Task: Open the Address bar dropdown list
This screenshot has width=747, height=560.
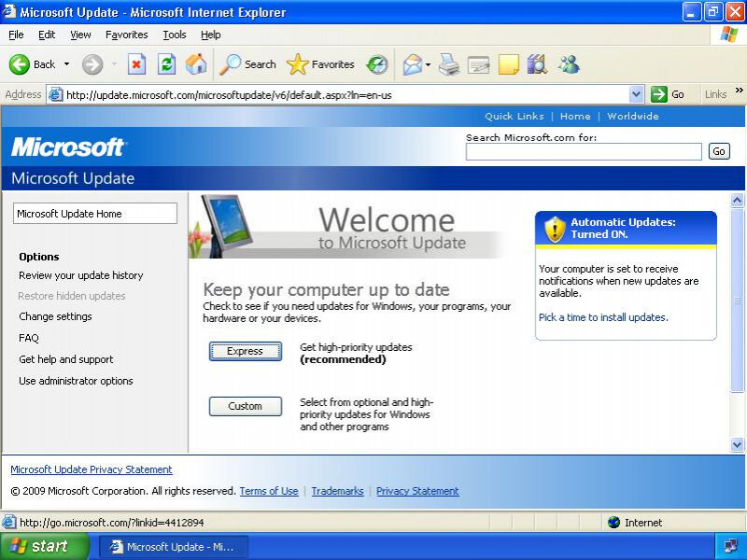Action: [637, 93]
